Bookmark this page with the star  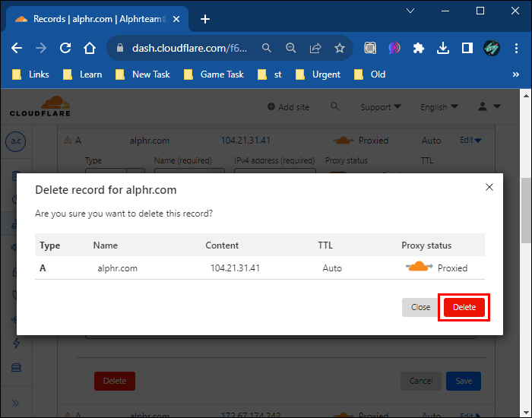coord(339,48)
